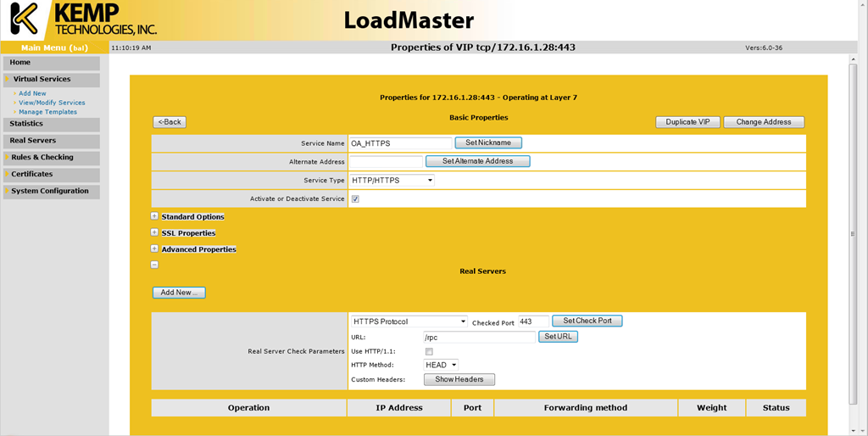Click the page vertical scrollbar thumb
868x436 pixels.
pos(853,232)
